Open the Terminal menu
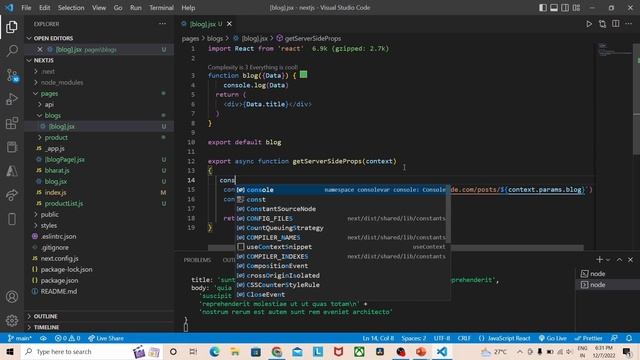The width and height of the screenshot is (640, 360). (x=161, y=8)
